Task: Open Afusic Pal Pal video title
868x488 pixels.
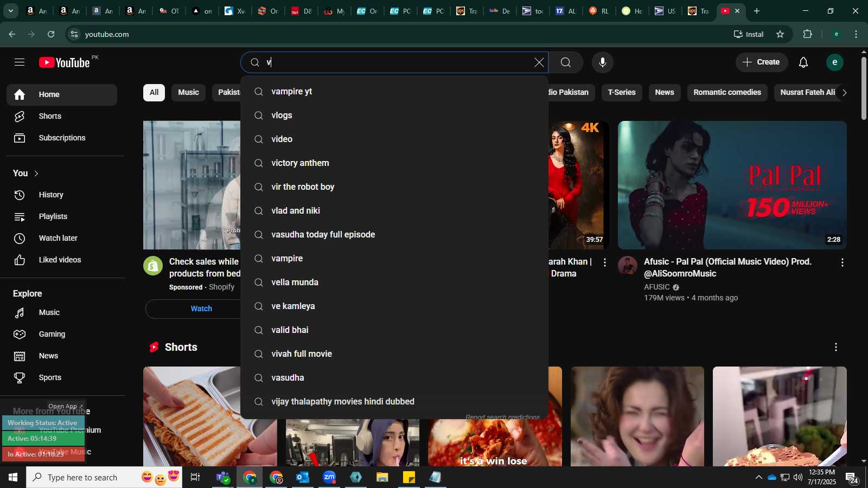Action: [x=727, y=267]
